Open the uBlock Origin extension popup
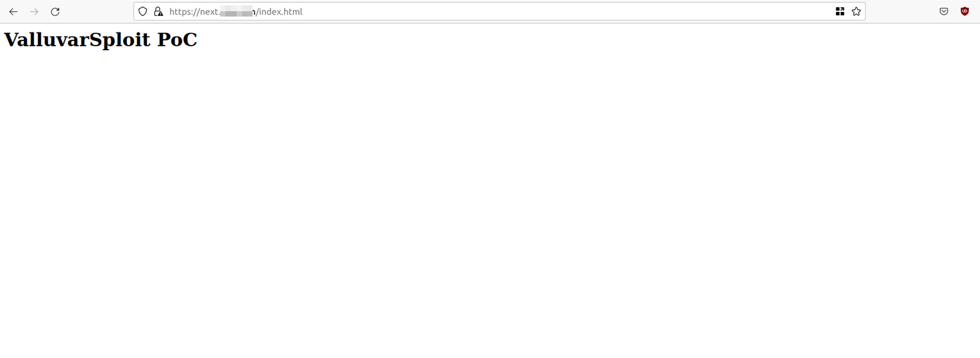Viewport: 980px width, 358px height. click(965, 11)
